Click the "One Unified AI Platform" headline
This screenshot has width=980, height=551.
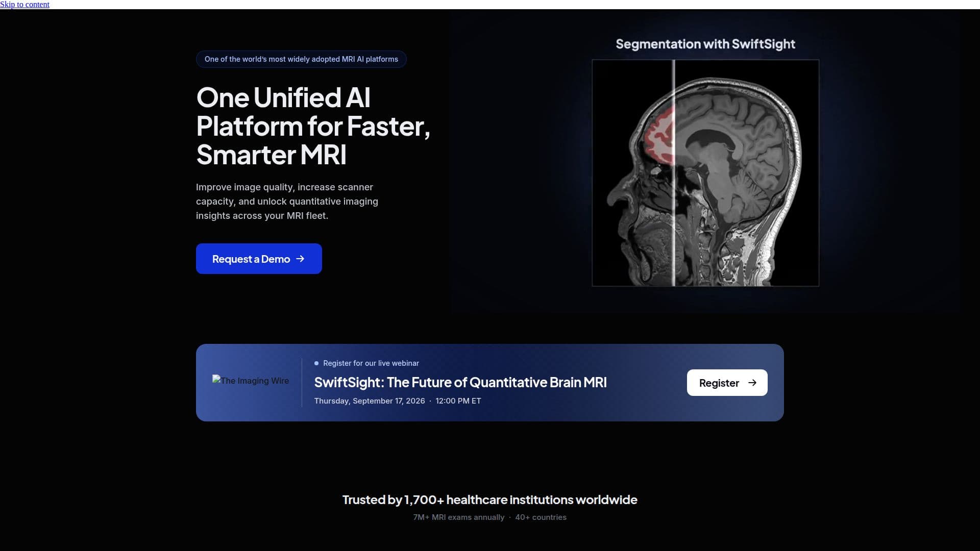coord(313,126)
